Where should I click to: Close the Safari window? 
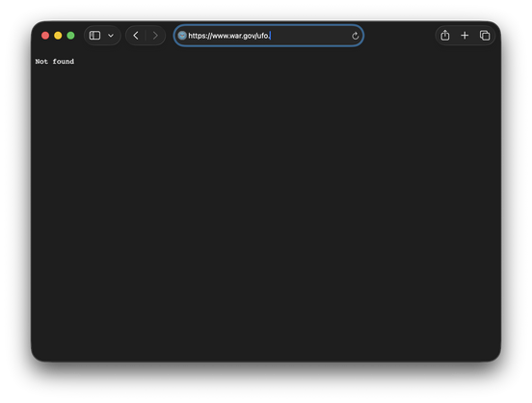[x=45, y=36]
